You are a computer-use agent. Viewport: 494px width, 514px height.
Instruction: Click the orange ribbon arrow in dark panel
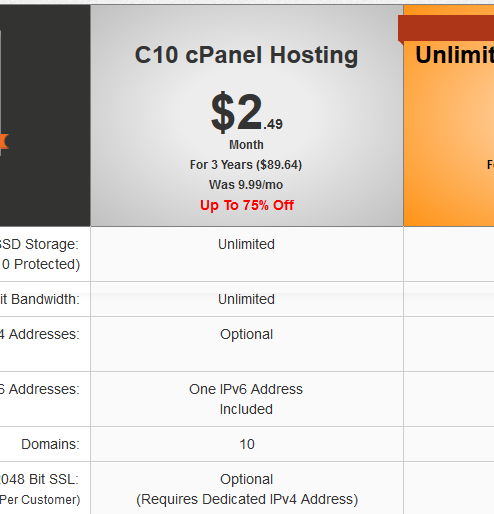[4, 142]
